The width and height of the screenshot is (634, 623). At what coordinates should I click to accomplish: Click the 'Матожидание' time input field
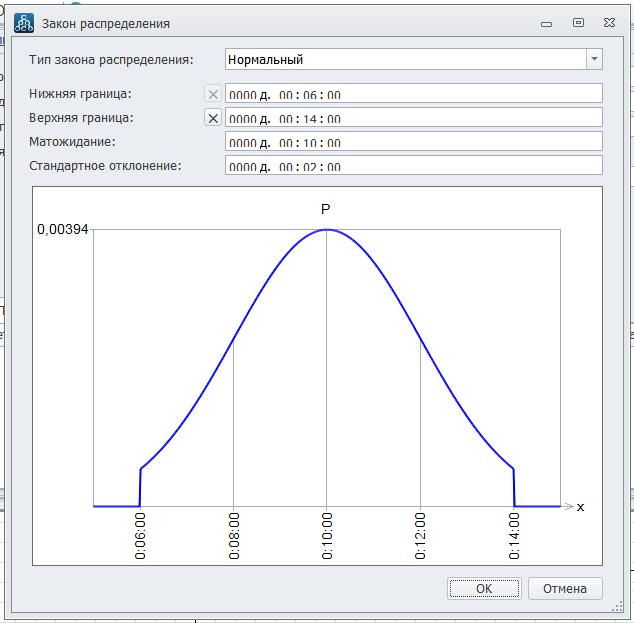point(414,142)
